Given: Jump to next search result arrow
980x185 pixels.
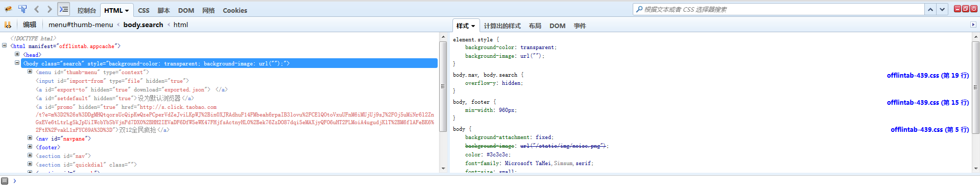Looking at the screenshot, I should pyautogui.click(x=942, y=9).
